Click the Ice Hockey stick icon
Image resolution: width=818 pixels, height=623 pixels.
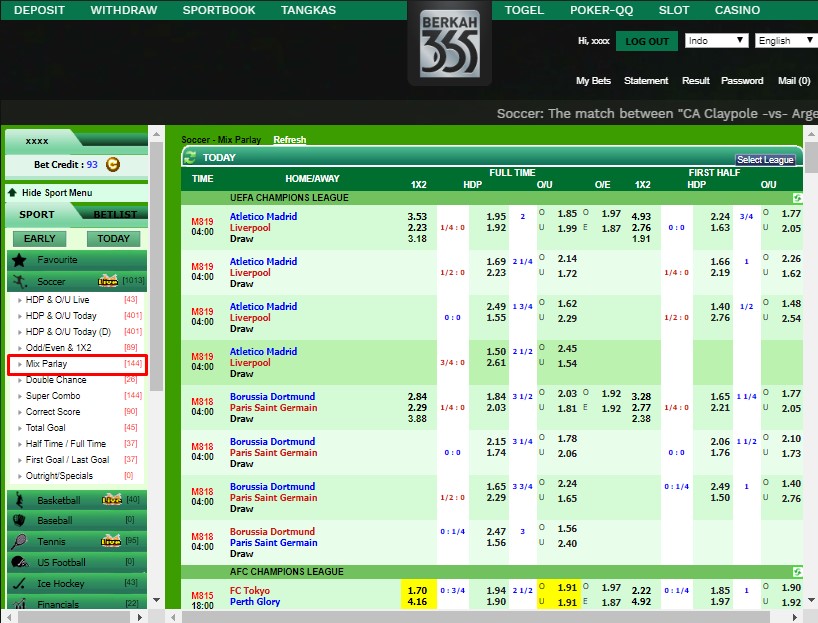[20, 583]
